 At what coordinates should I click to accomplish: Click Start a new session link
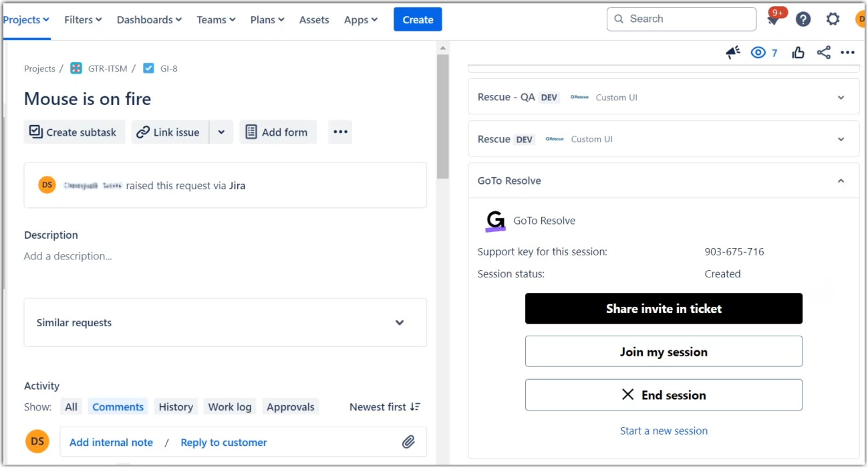pos(664,431)
